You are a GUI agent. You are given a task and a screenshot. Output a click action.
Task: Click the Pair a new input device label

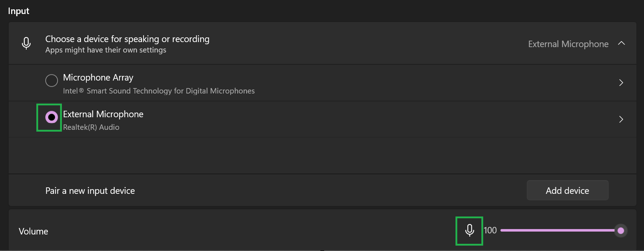click(90, 191)
